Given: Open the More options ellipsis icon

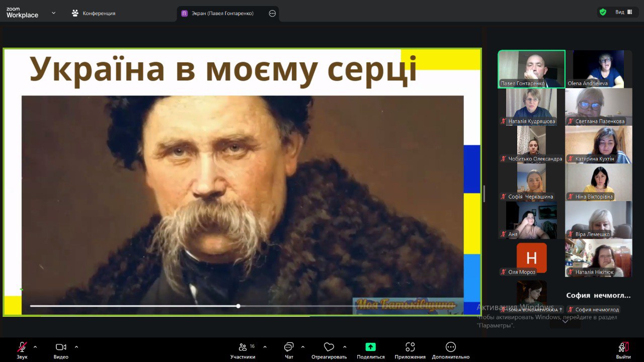Looking at the screenshot, I should (451, 347).
